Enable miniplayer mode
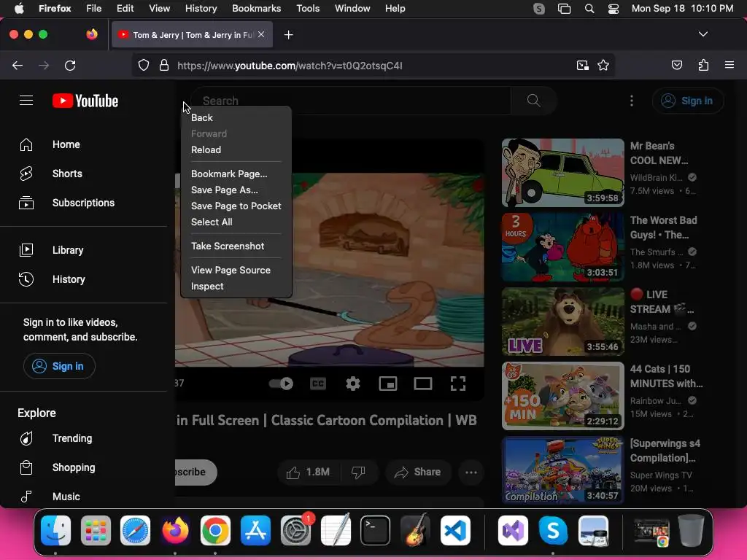Viewport: 747px width, 560px height. coord(388,384)
